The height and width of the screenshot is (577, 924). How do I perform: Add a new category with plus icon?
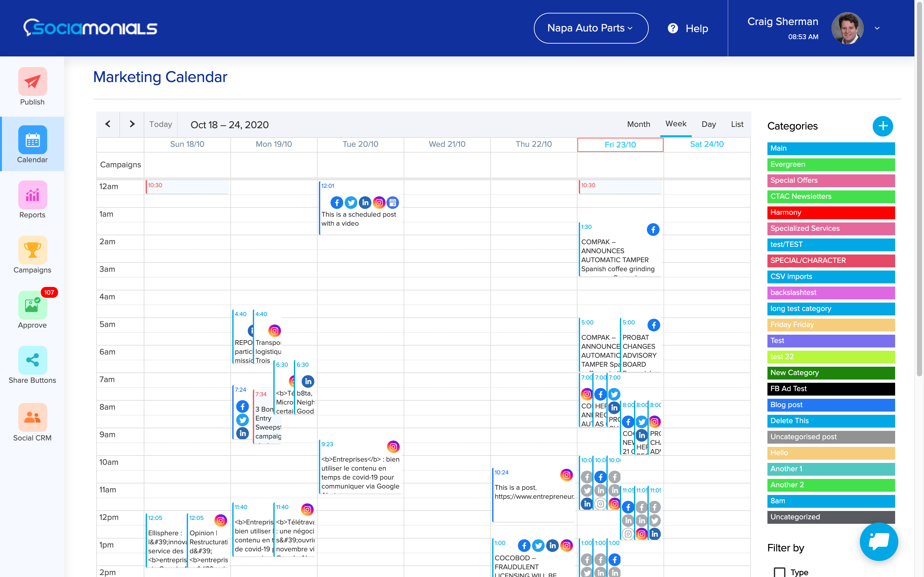[x=882, y=126]
